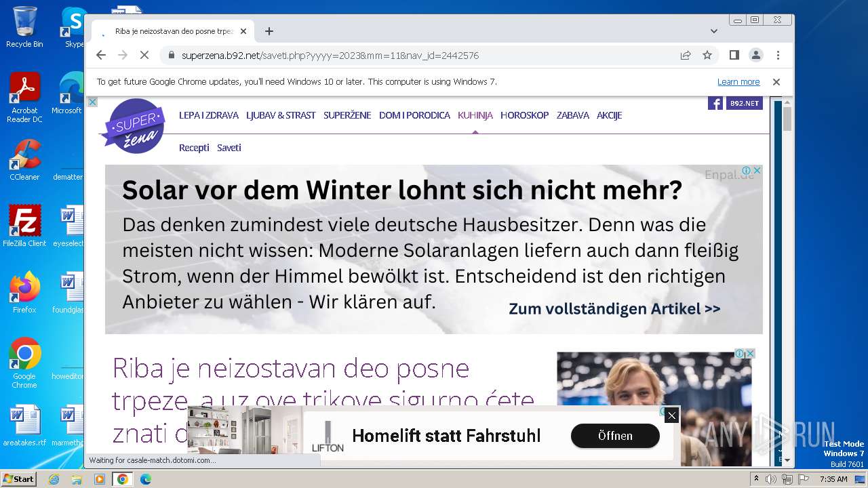Open the Chrome profile avatar
Screen dimensions: 868x488
point(755,56)
